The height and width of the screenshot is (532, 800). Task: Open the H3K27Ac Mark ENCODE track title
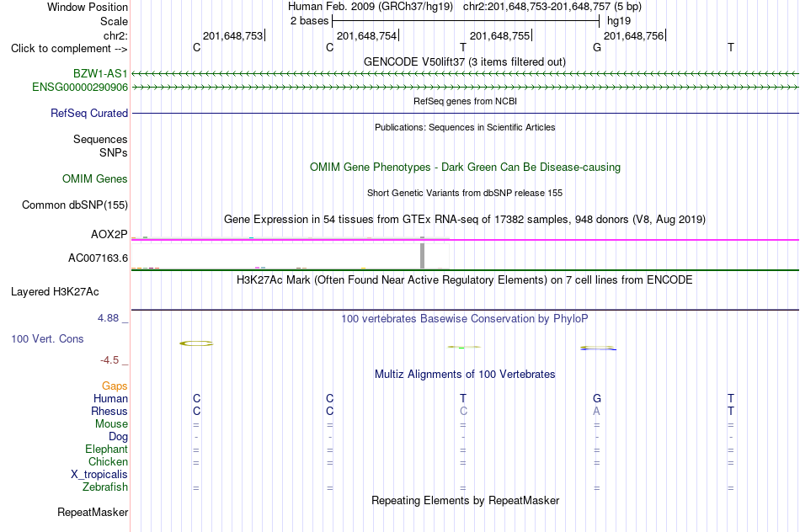pyautogui.click(x=464, y=279)
